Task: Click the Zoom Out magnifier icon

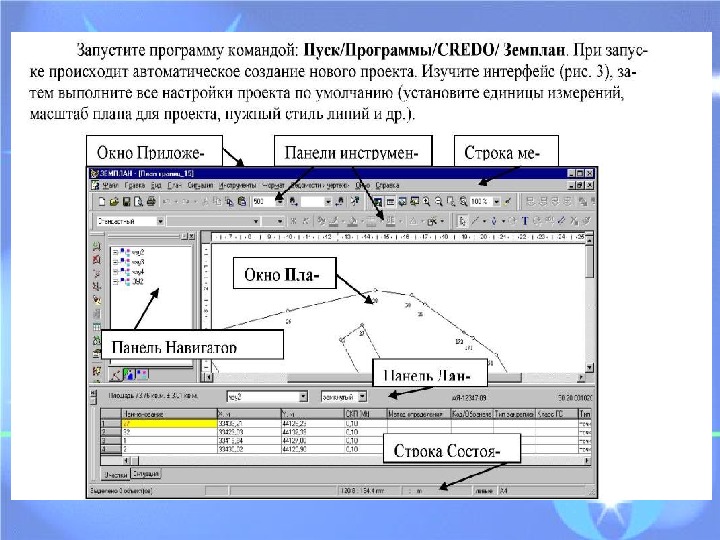Action: coord(439,201)
